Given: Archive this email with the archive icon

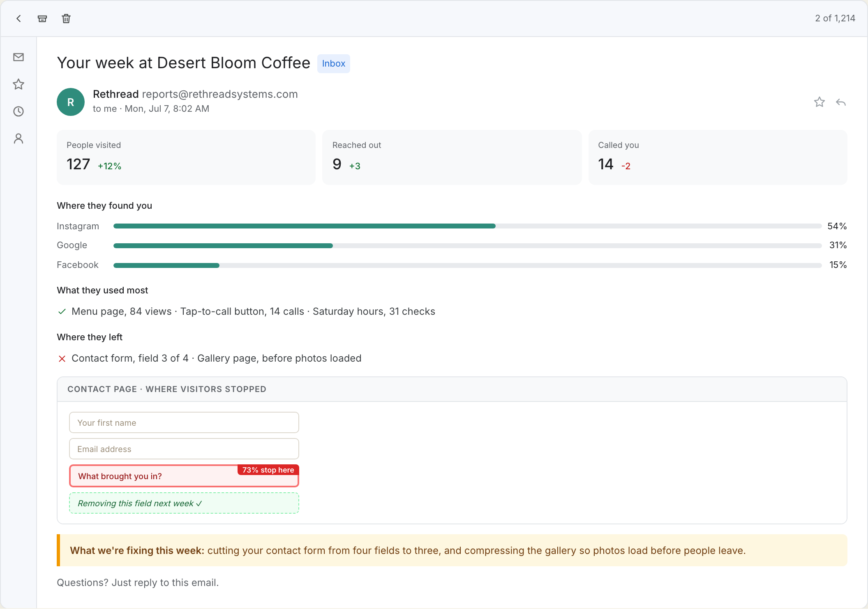Looking at the screenshot, I should [x=42, y=18].
